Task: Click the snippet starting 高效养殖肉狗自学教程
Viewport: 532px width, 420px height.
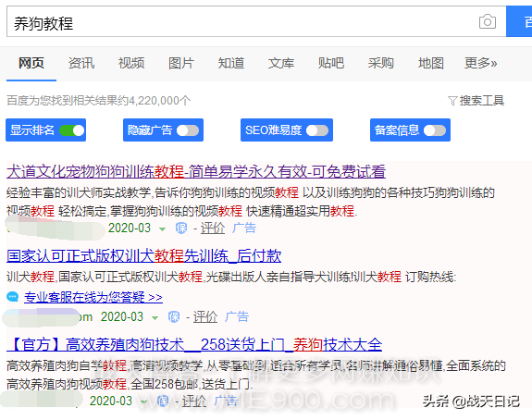Action: point(256,375)
